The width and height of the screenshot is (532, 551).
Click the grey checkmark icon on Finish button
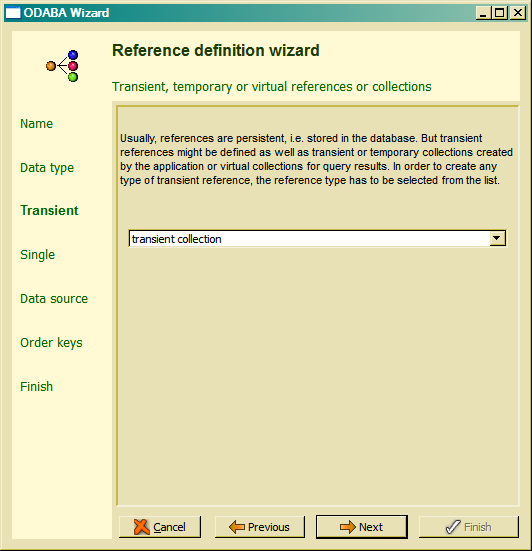click(x=453, y=527)
